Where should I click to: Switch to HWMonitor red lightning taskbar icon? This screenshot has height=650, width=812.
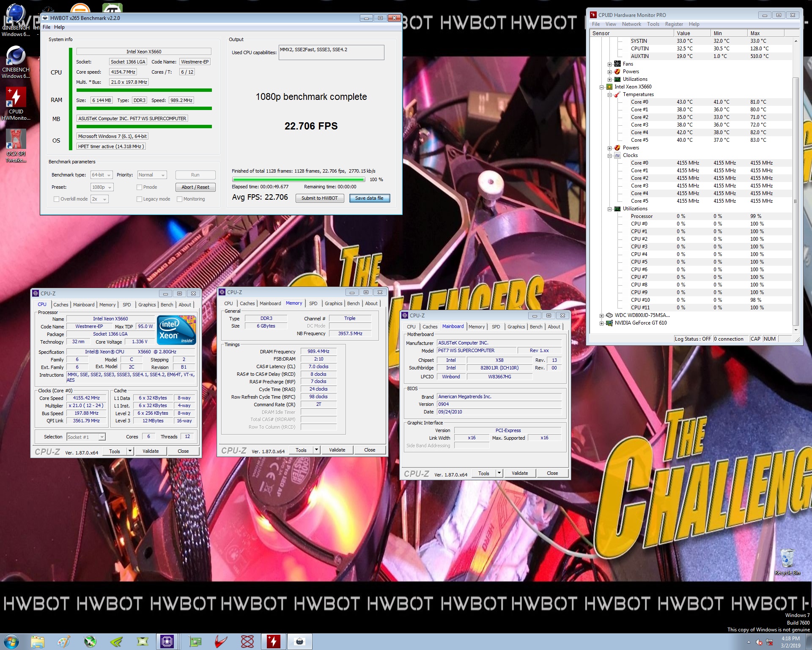click(273, 642)
